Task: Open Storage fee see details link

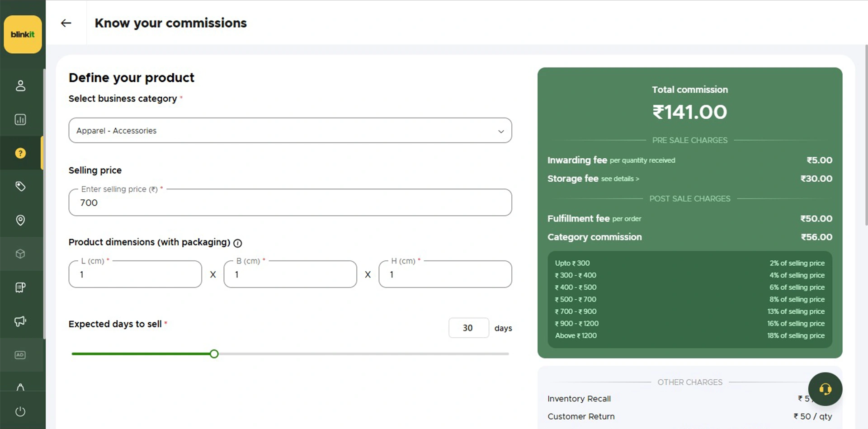Action: [x=620, y=179]
